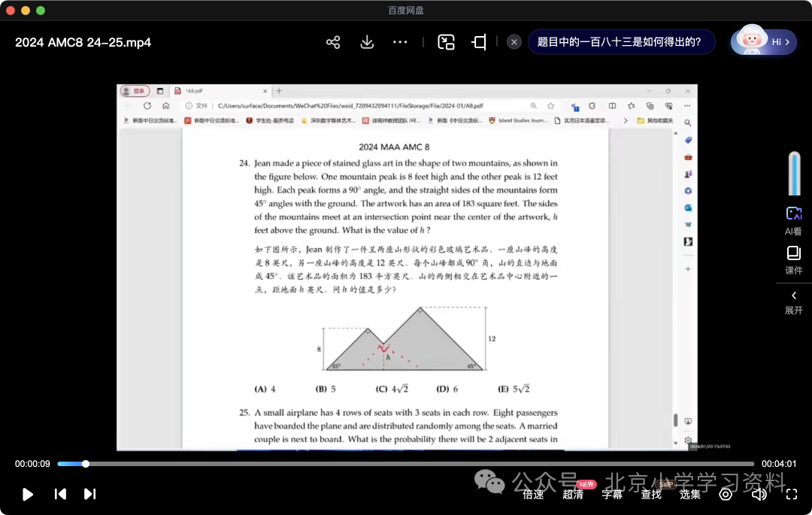Click the split screen icon in browser toolbar
Screen dimensions: 812x515
pyautogui.click(x=612, y=105)
